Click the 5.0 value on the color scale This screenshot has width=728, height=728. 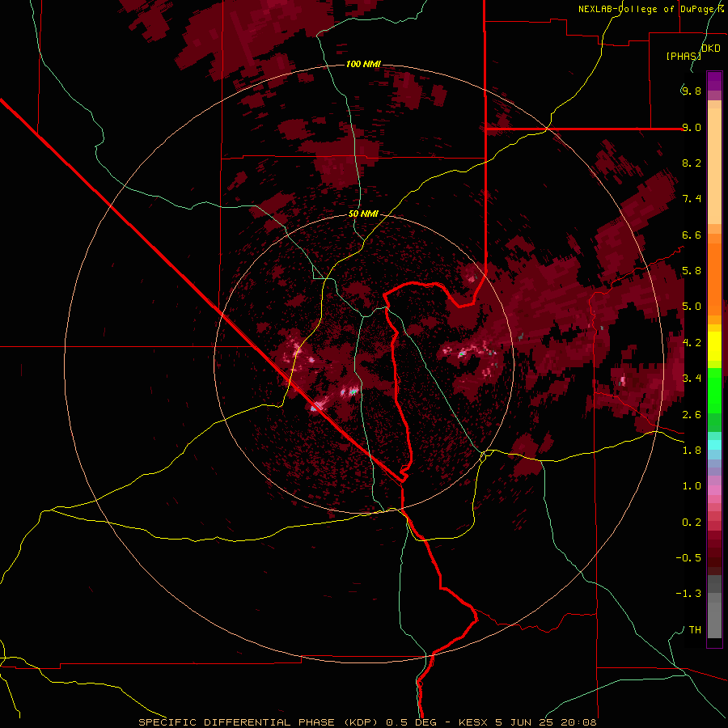(692, 307)
